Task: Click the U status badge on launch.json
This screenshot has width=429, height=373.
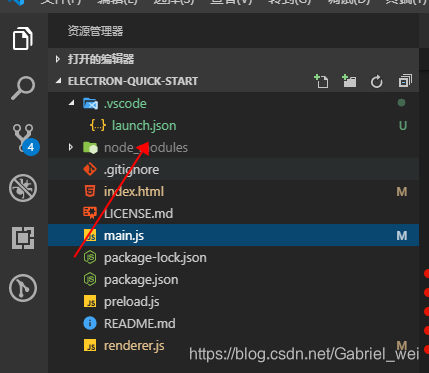Action: click(x=403, y=126)
